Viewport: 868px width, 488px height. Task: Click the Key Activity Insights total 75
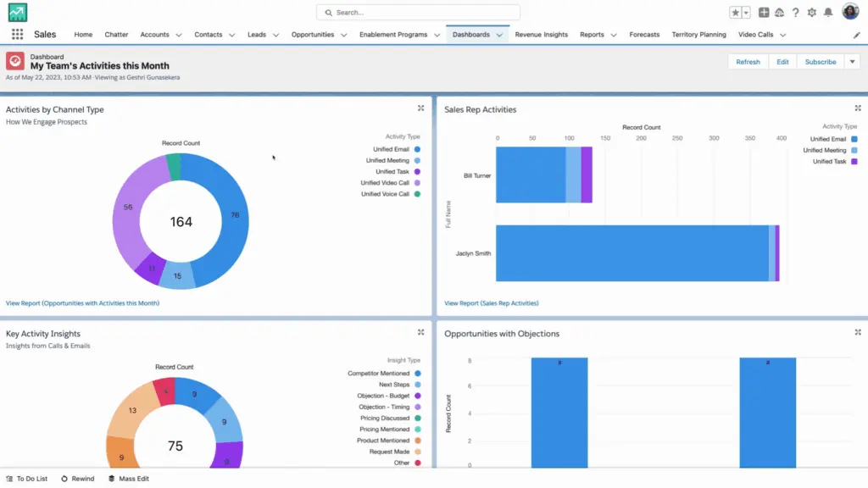click(175, 446)
